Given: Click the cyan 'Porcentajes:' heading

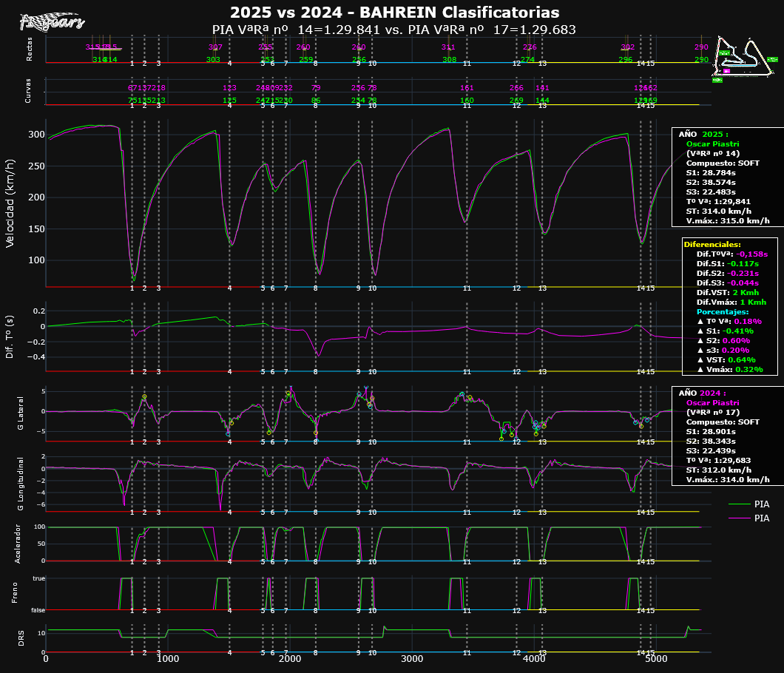Looking at the screenshot, I should pyautogui.click(x=723, y=311).
